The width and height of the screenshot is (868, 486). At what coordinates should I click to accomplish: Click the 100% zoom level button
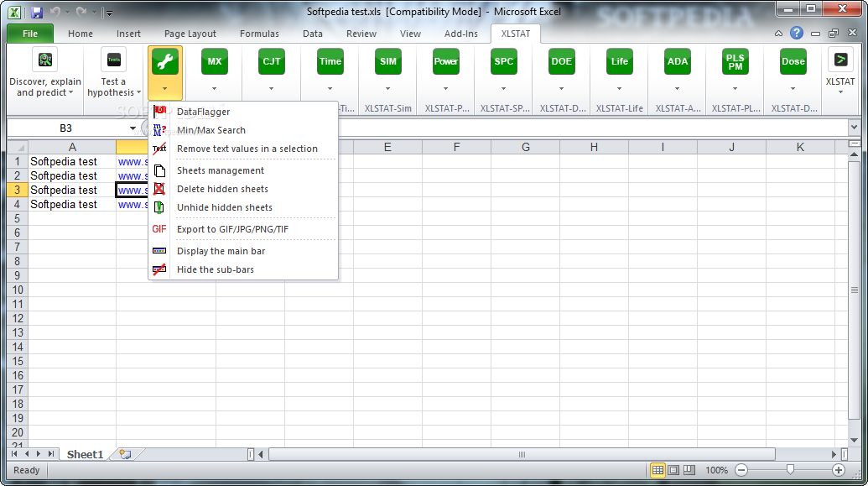pos(716,470)
